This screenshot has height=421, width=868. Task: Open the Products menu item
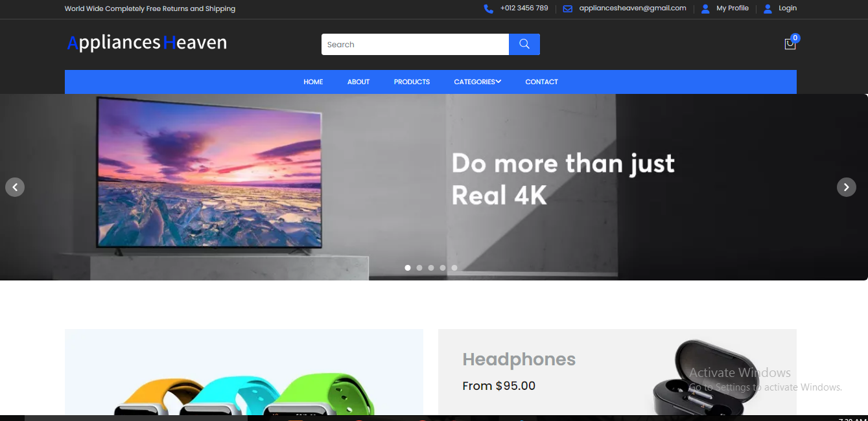click(x=412, y=82)
